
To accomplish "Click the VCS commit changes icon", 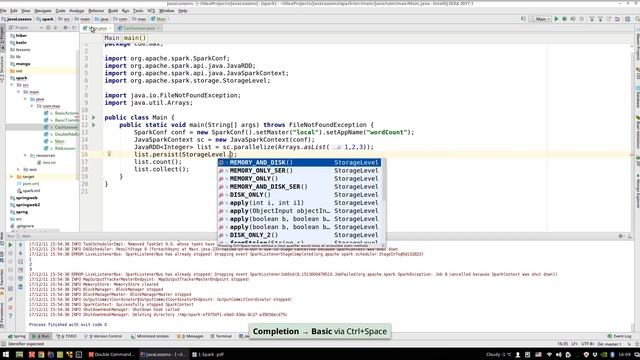I will tap(600, 19).
